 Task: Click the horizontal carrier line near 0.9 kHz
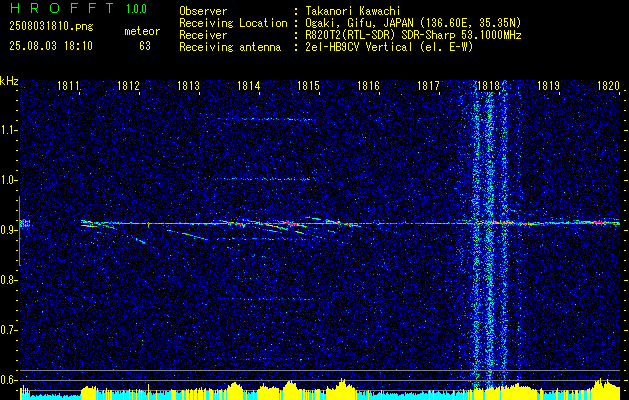349,223
